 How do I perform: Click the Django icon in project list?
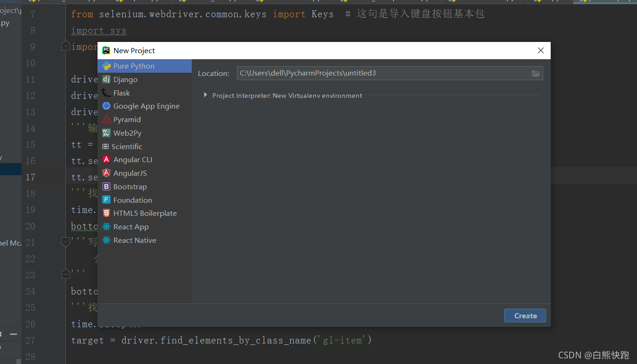(106, 79)
